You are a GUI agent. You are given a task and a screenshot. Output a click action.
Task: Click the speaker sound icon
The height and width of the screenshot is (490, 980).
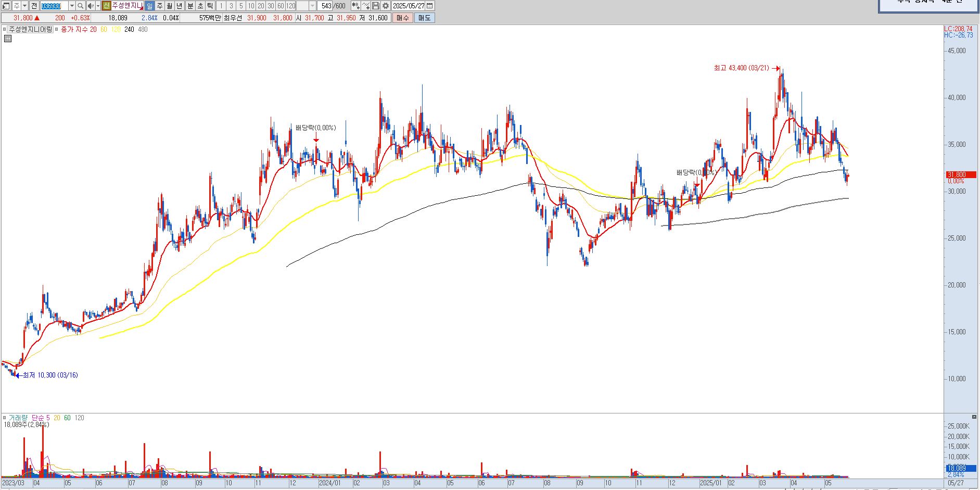pyautogui.click(x=91, y=6)
